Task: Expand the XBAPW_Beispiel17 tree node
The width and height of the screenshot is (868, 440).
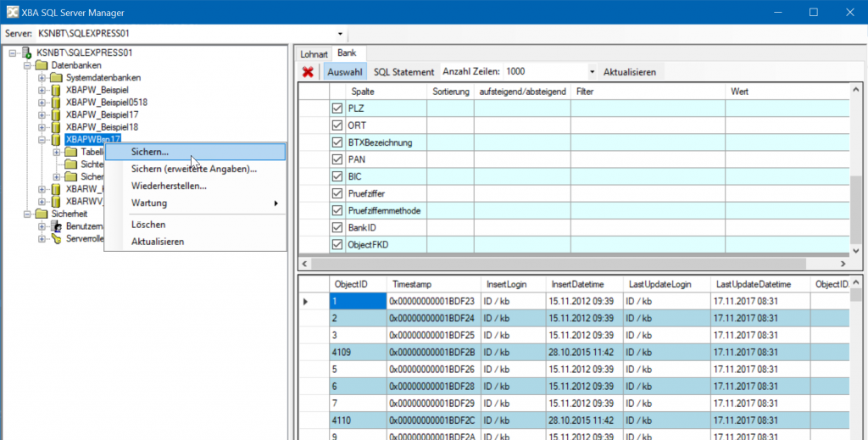Action: point(42,114)
